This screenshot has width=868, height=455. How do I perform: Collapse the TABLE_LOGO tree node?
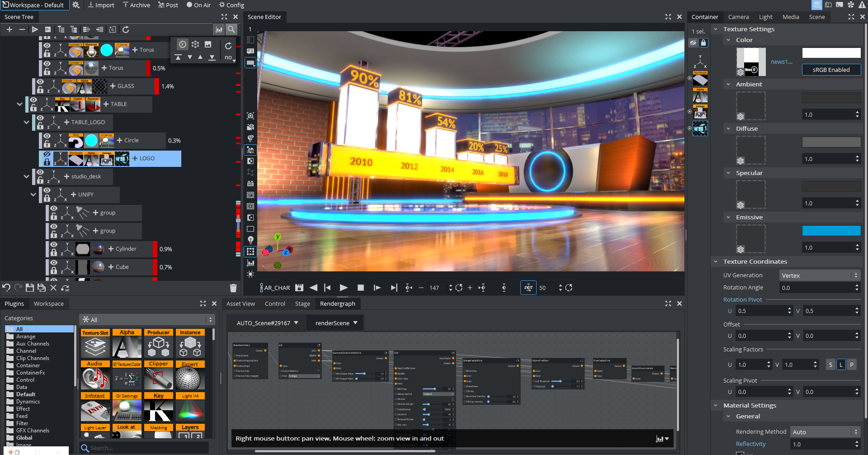coord(26,122)
